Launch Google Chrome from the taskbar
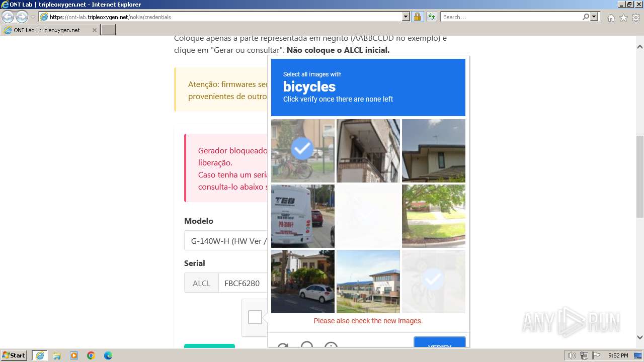 click(x=91, y=355)
